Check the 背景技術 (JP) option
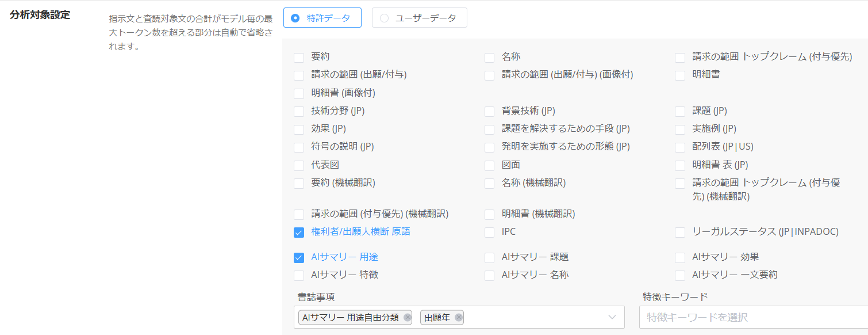 coord(489,112)
